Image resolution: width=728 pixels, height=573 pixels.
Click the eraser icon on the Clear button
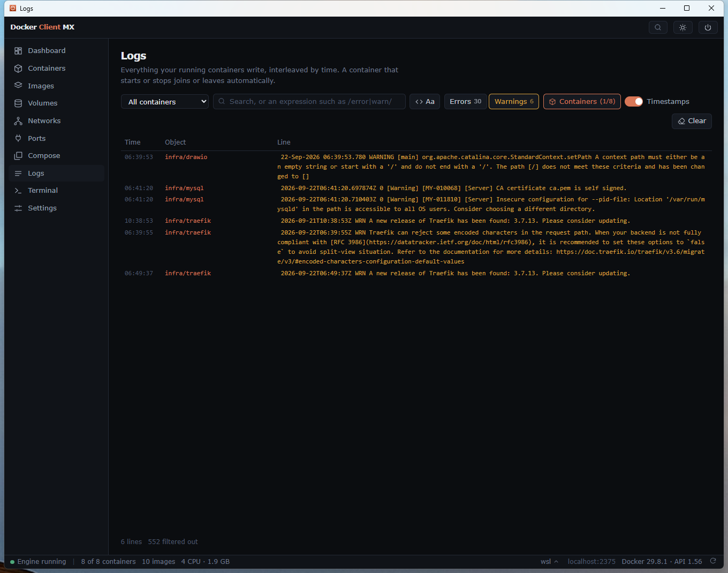681,122
